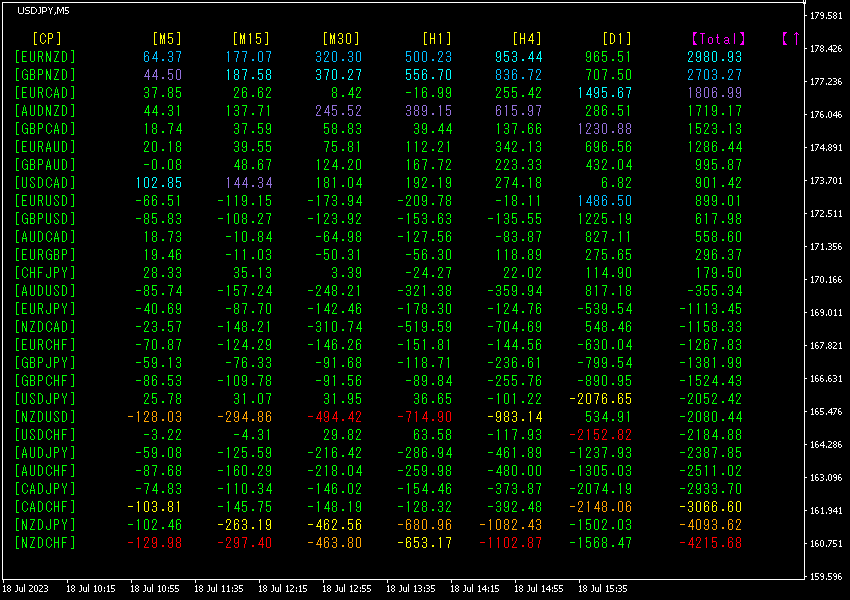Select the [M15] column header
Image resolution: width=850 pixels, height=600 pixels.
click(x=251, y=38)
